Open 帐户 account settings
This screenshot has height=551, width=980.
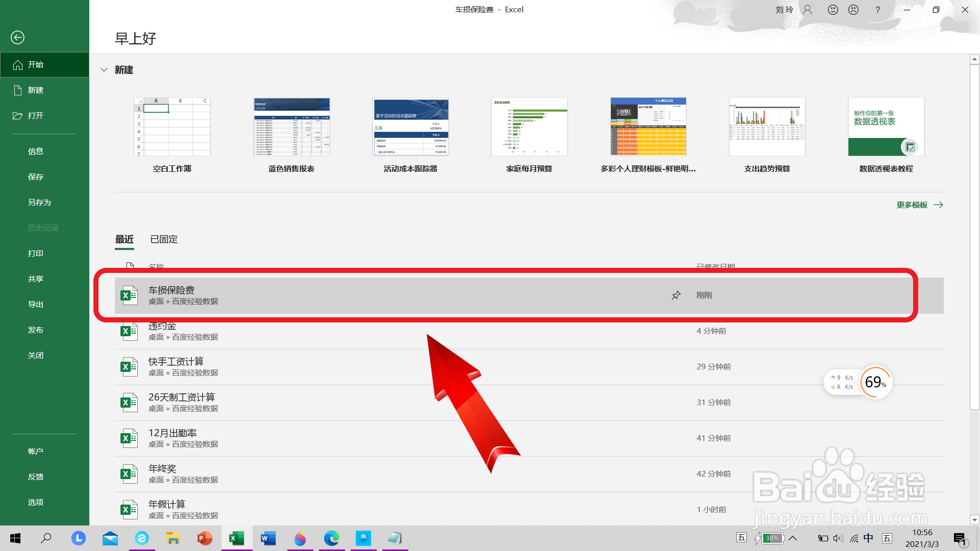44,452
